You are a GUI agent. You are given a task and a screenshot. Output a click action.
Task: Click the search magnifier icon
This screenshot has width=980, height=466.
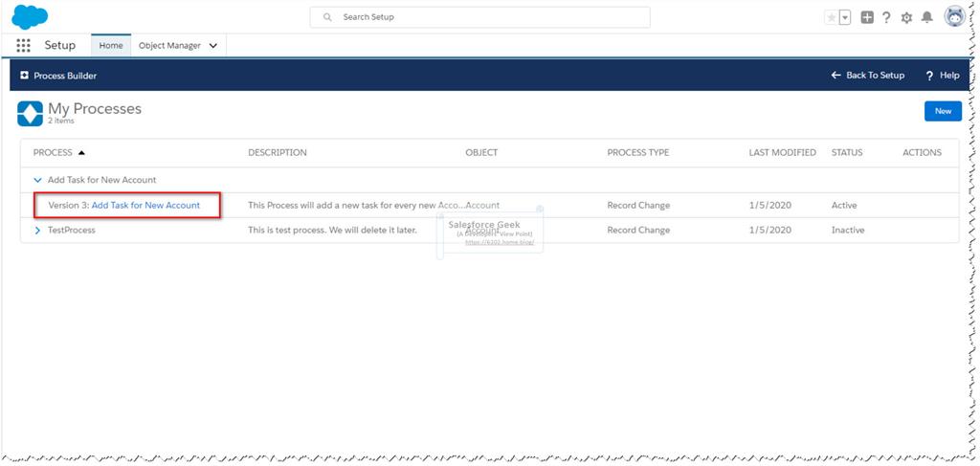point(327,17)
